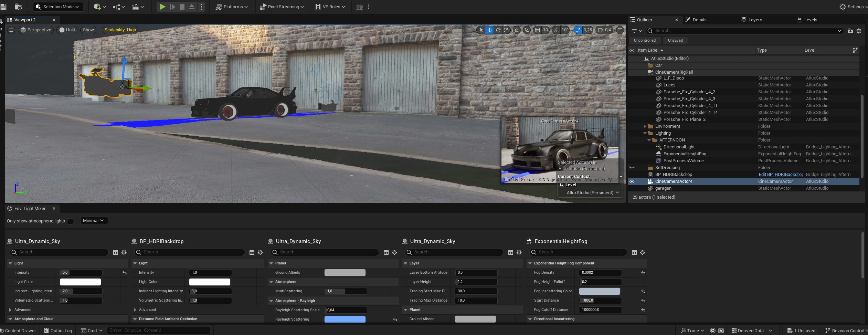This screenshot has height=335, width=868.
Task: Reset Fog Density to default arrow
Action: (643, 273)
